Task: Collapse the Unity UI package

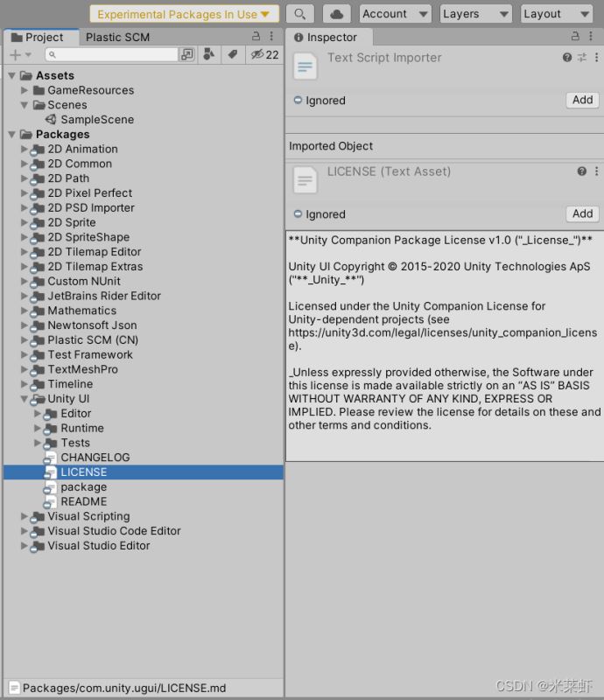Action: point(25,399)
